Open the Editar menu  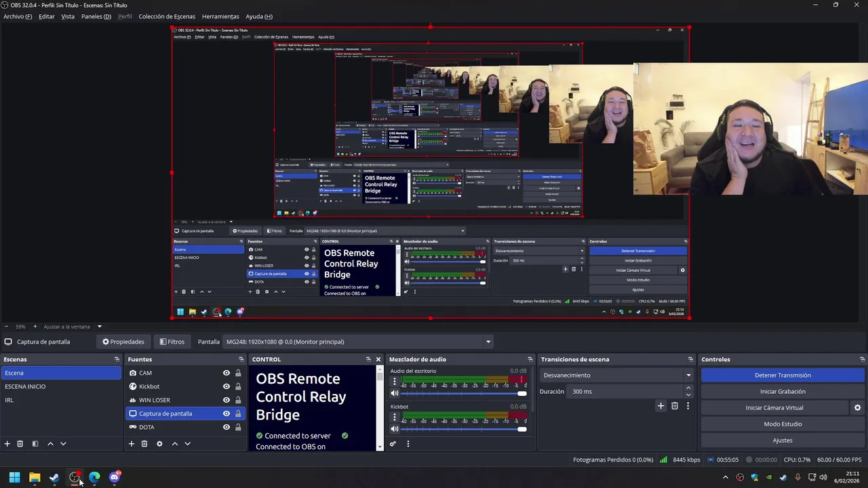point(47,16)
